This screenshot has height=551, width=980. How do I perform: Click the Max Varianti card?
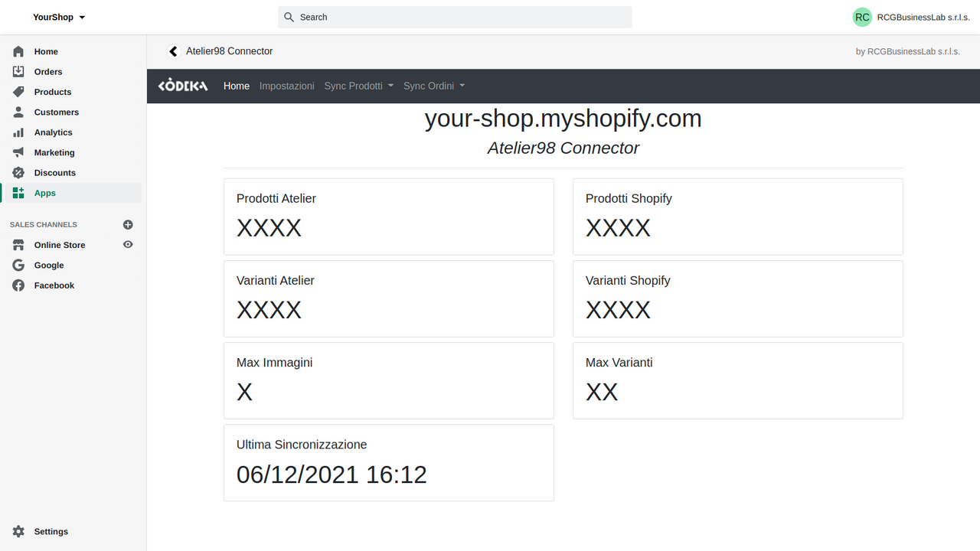pos(738,380)
